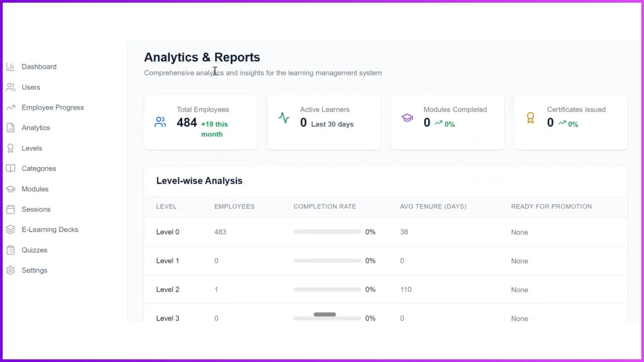644x362 pixels.
Task: Click the Users icon in the sidebar
Action: click(x=10, y=87)
